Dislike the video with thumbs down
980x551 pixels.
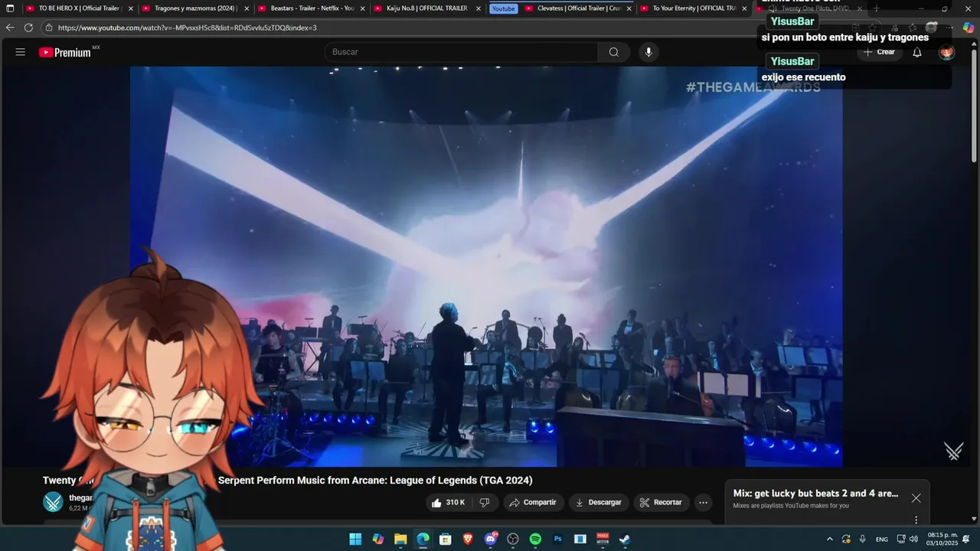coord(485,503)
